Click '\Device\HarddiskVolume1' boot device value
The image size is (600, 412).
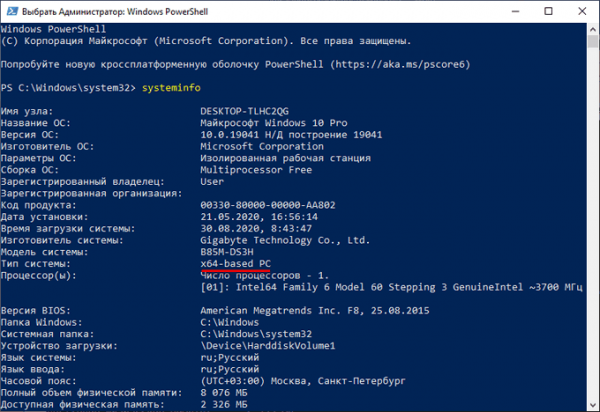pos(267,346)
